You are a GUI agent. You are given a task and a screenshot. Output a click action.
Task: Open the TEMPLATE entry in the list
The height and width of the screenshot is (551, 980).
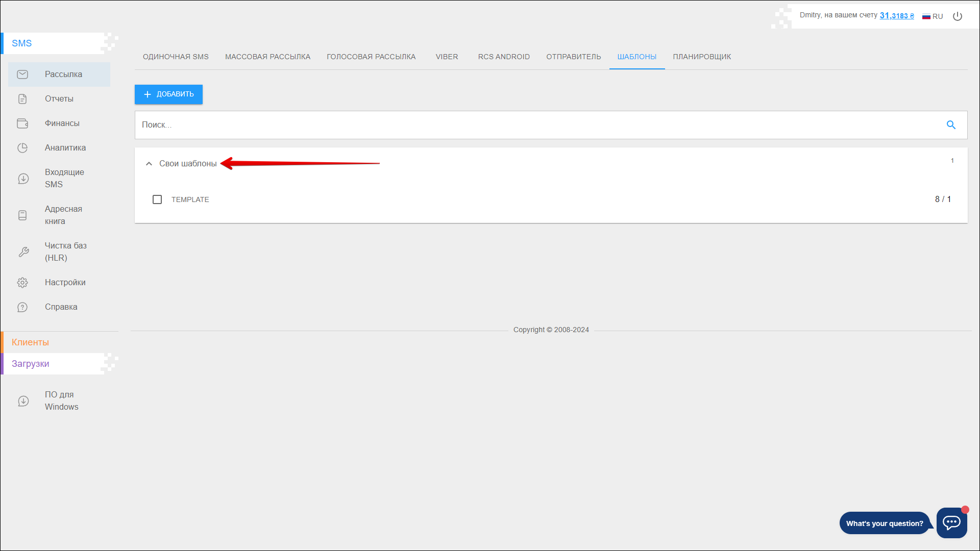[x=190, y=199]
